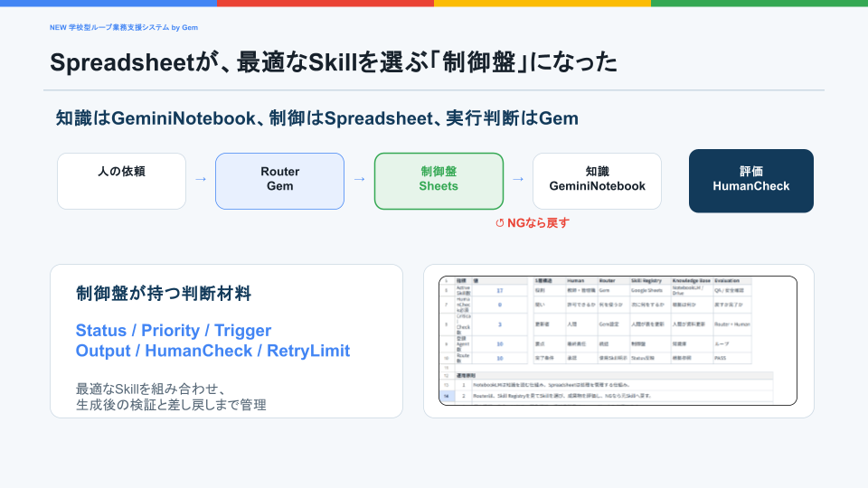Click the PASS cell in spreadsheet
This screenshot has height=488, width=868.
tap(731, 358)
